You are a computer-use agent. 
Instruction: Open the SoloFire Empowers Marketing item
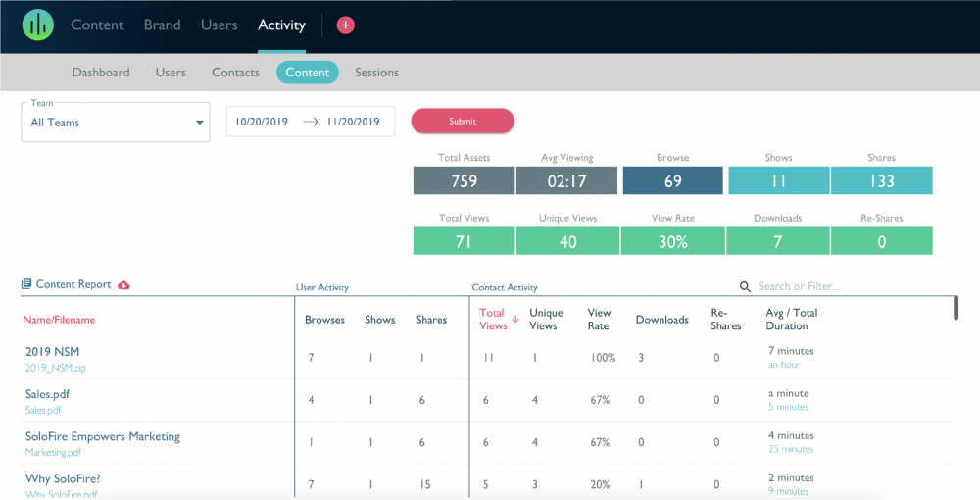click(x=103, y=437)
